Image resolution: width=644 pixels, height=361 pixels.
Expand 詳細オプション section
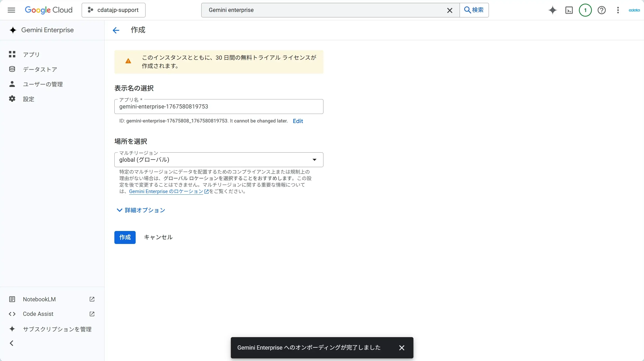pos(141,210)
